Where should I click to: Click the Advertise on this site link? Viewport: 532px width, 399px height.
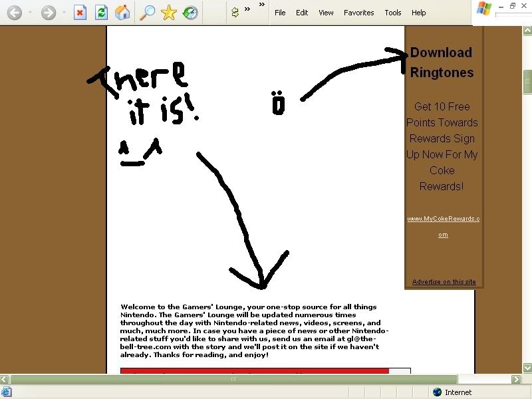click(x=444, y=282)
